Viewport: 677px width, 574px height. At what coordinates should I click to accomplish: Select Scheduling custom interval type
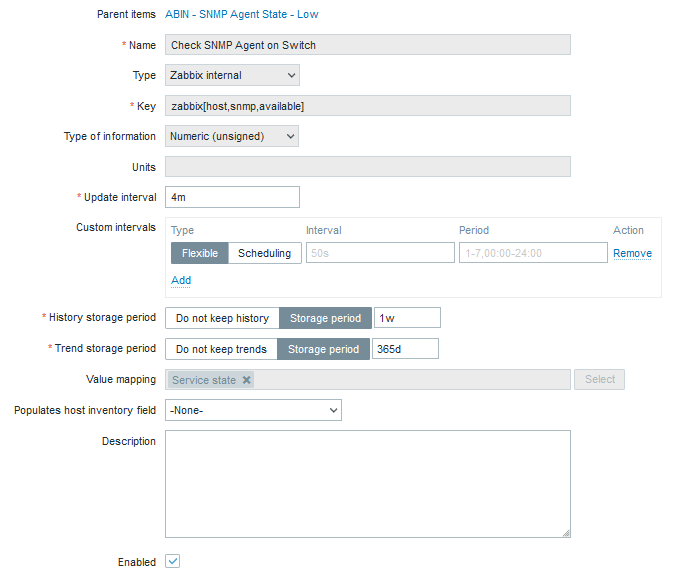tap(264, 253)
